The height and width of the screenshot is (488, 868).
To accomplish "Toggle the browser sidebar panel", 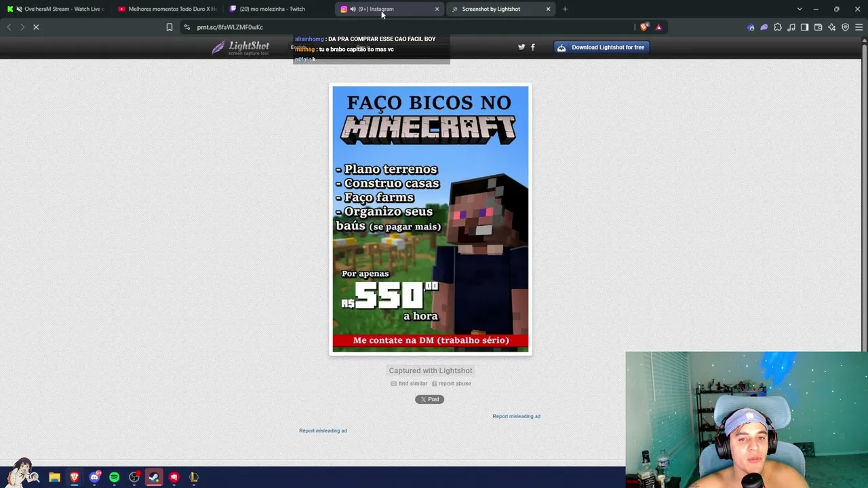I will pyautogui.click(x=805, y=27).
